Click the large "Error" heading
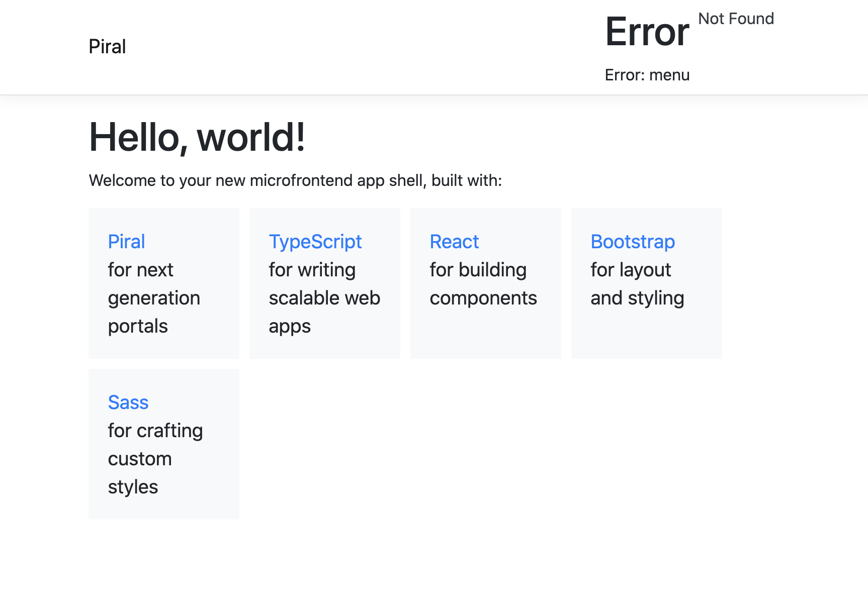 (x=647, y=32)
